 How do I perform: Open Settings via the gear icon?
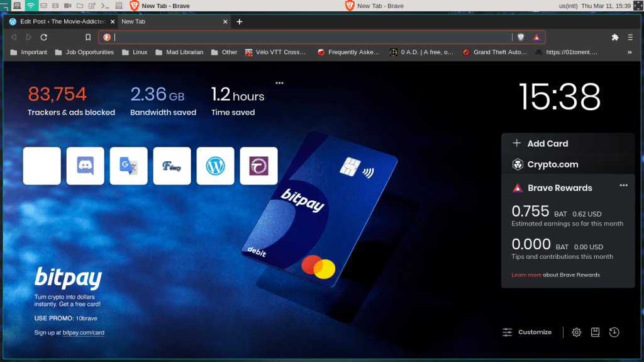point(577,332)
